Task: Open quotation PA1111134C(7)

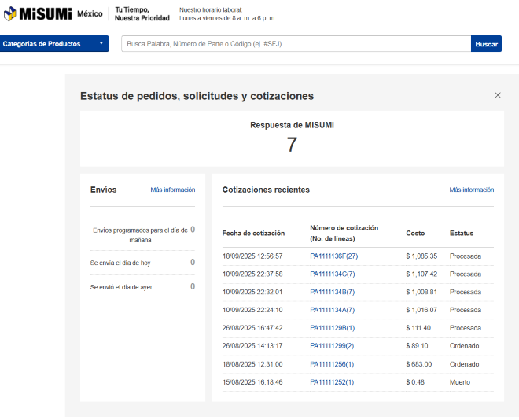Action: point(333,274)
